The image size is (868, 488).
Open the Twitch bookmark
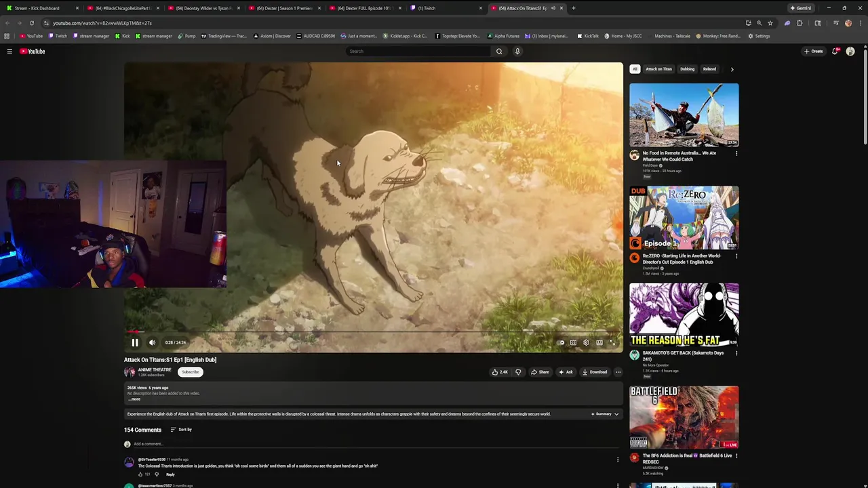click(x=58, y=36)
